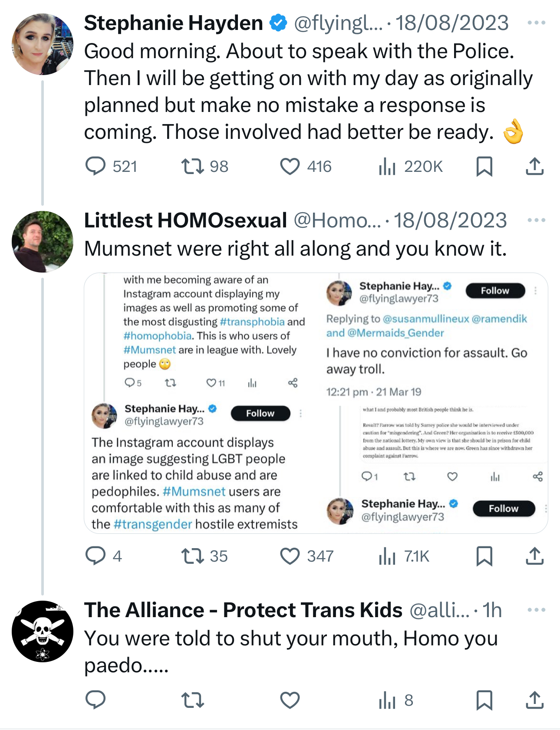Open The Alliance - Protect Trans Kids profile
This screenshot has height=730, width=560.
[x=243, y=610]
